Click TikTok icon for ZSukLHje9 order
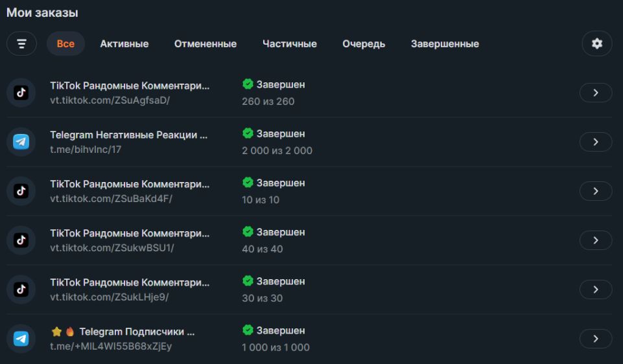 pyautogui.click(x=21, y=290)
